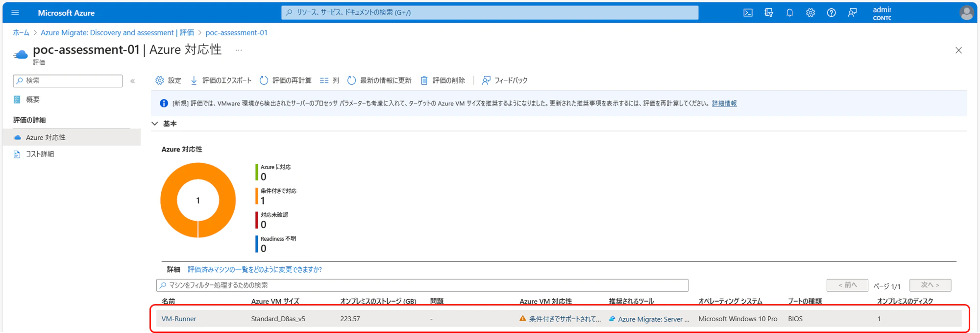This screenshot has width=980, height=333.
Task: Sort by ブートの種類 column header
Action: click(805, 301)
